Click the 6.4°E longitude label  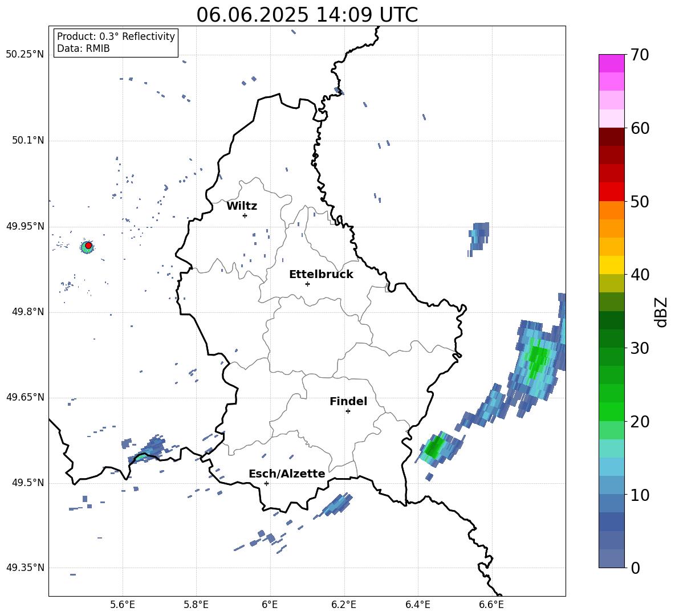pos(417,605)
